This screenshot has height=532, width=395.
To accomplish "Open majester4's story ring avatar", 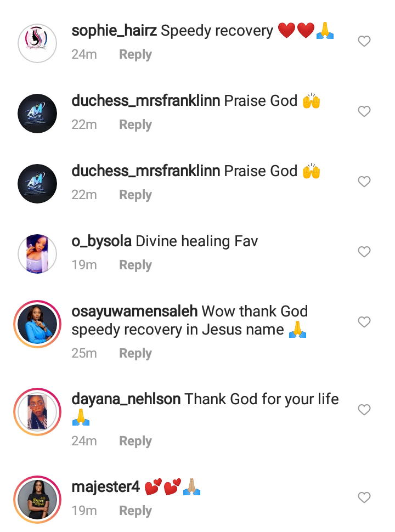I will [x=37, y=500].
